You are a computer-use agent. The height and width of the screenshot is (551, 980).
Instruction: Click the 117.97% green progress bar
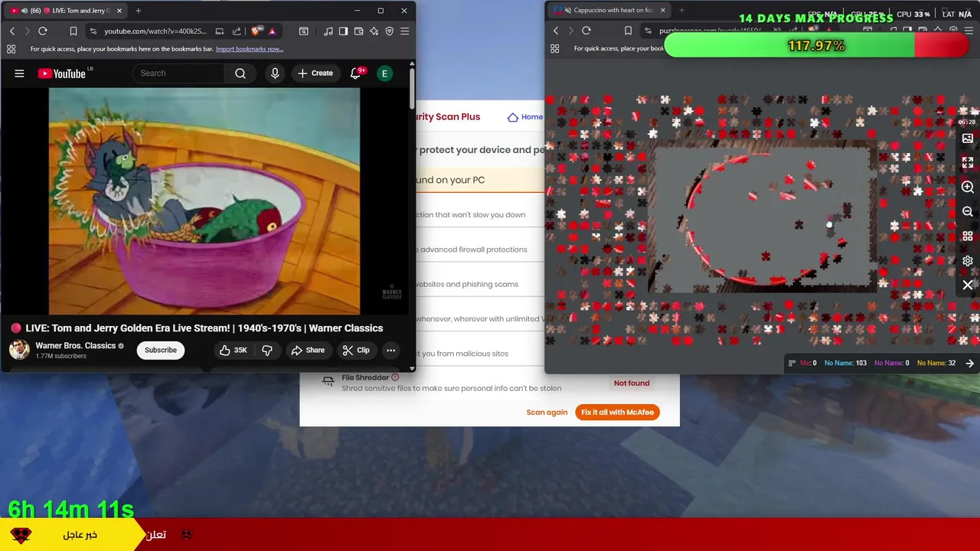[x=816, y=46]
